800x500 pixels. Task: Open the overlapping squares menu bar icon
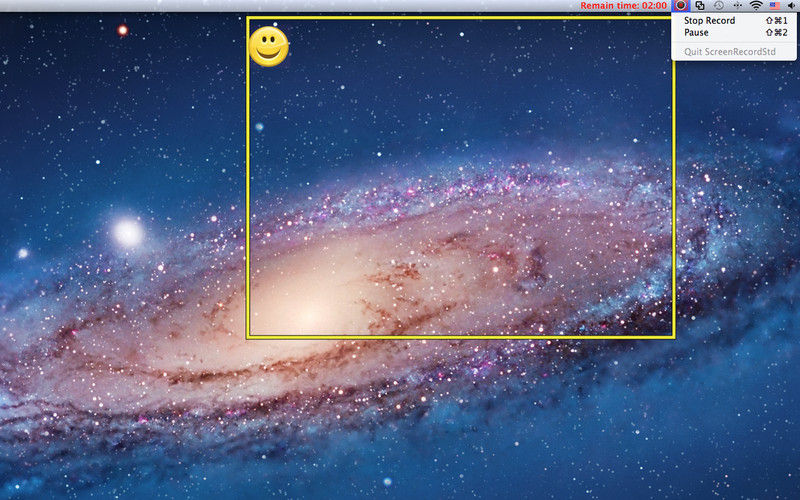click(x=700, y=6)
